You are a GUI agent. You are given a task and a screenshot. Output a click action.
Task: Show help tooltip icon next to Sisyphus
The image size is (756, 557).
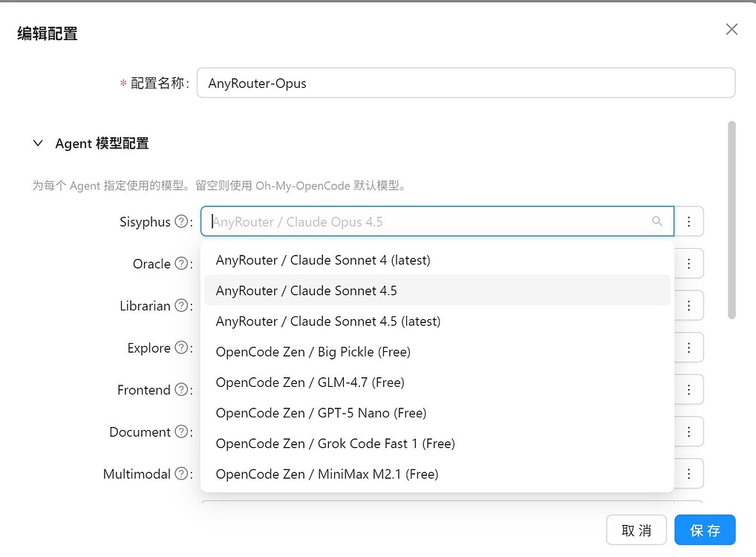(x=181, y=221)
